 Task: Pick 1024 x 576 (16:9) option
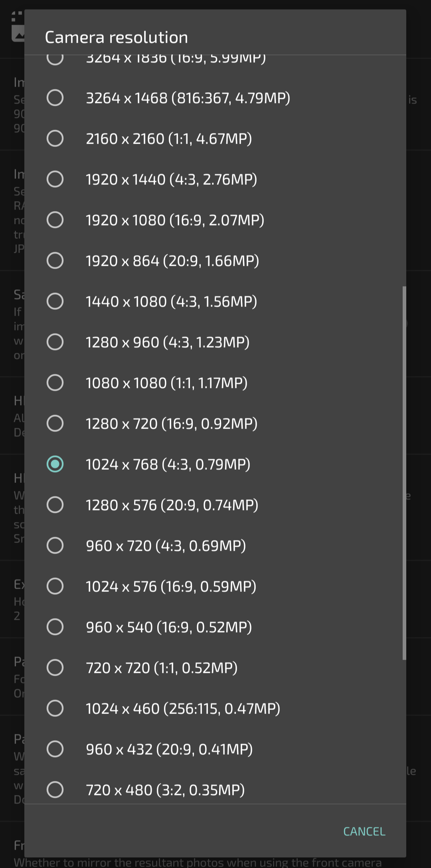click(x=215, y=586)
